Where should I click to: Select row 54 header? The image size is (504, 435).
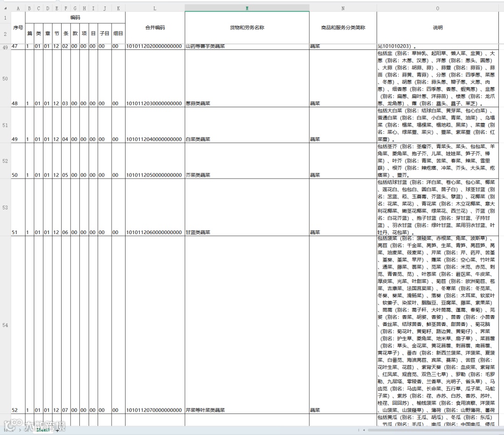pos(5,325)
